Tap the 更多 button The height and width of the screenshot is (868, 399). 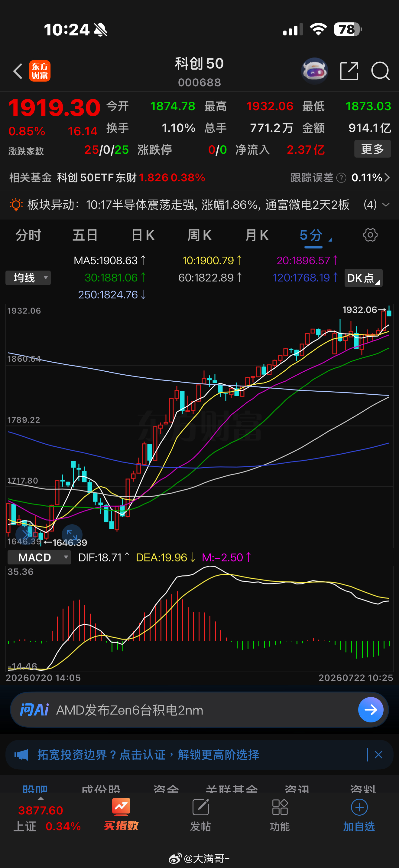(372, 149)
